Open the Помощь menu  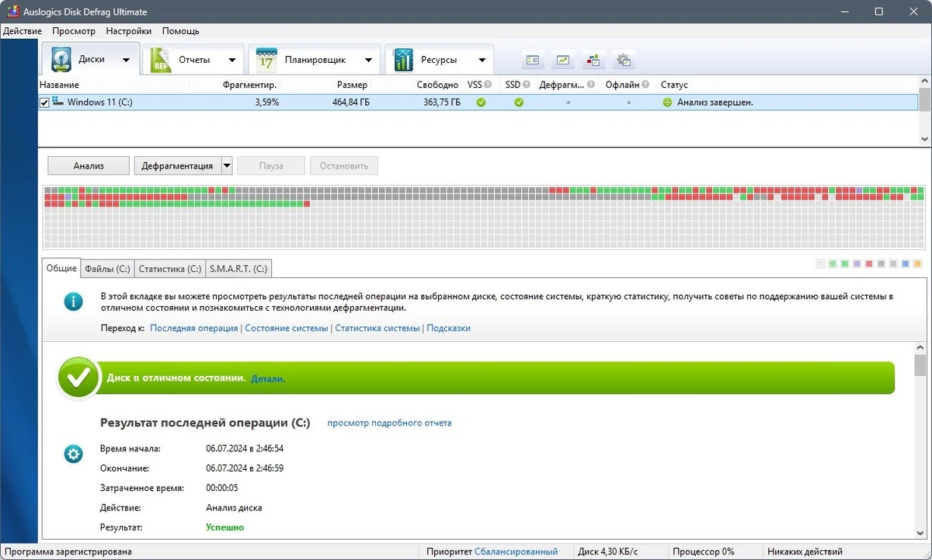(x=181, y=31)
